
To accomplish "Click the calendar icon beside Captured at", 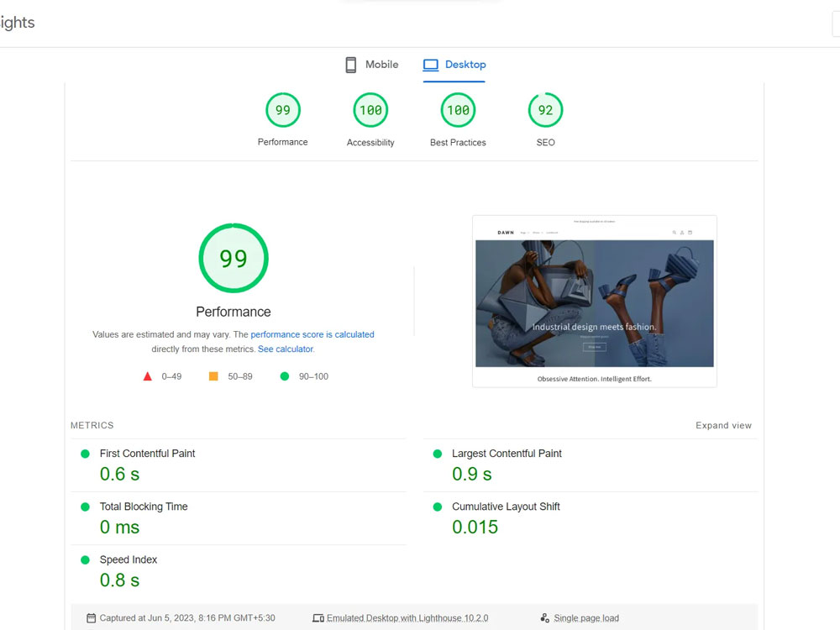I will click(x=91, y=618).
